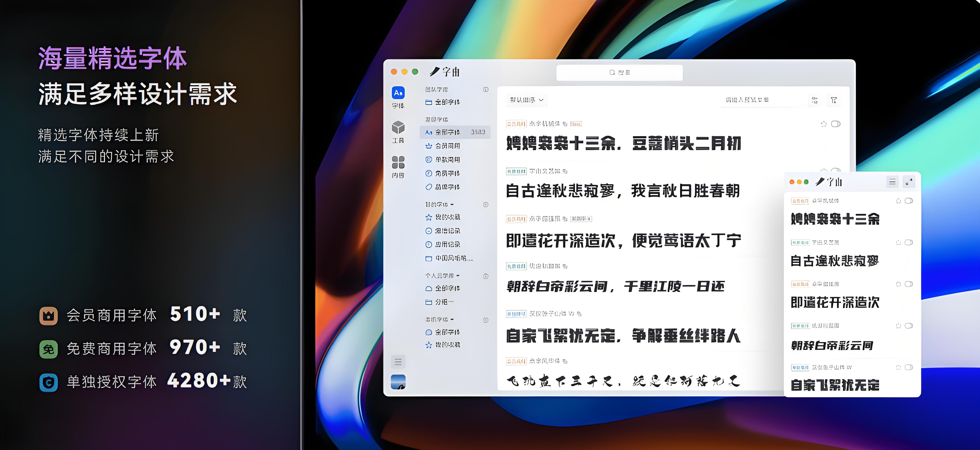Toggle activation switch for 嫋嫋裊裊十三余 font in main window

click(x=835, y=124)
